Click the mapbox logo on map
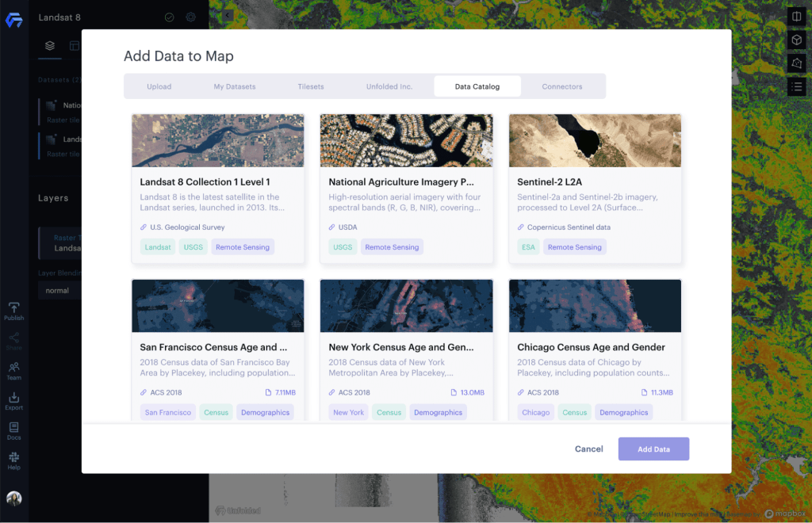Image resolution: width=812 pixels, height=523 pixels. click(785, 513)
